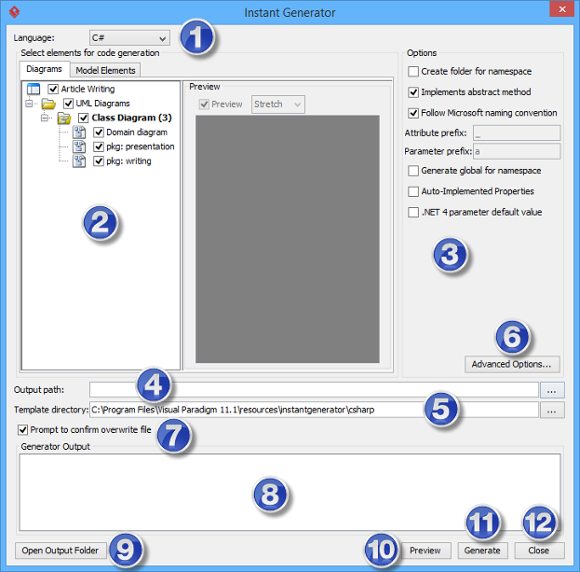Toggle Prompt to confirm overwrite file

[23, 430]
